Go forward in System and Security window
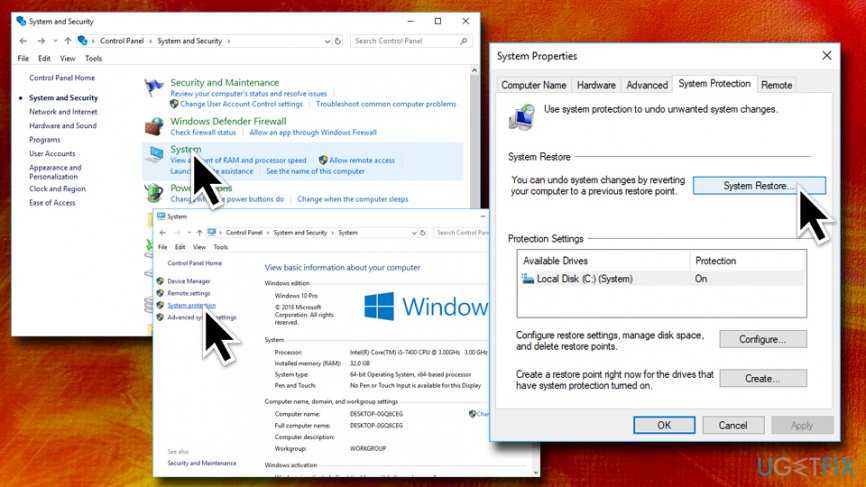The image size is (866, 487). tap(41, 41)
